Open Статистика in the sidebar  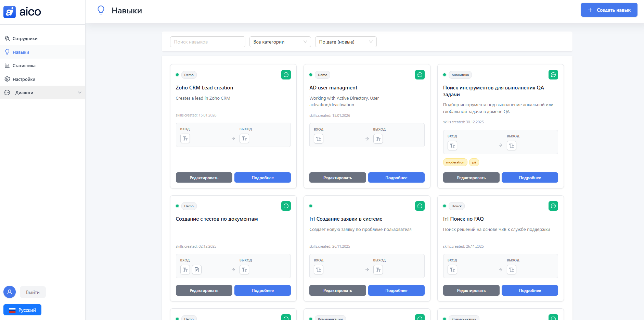42,65
